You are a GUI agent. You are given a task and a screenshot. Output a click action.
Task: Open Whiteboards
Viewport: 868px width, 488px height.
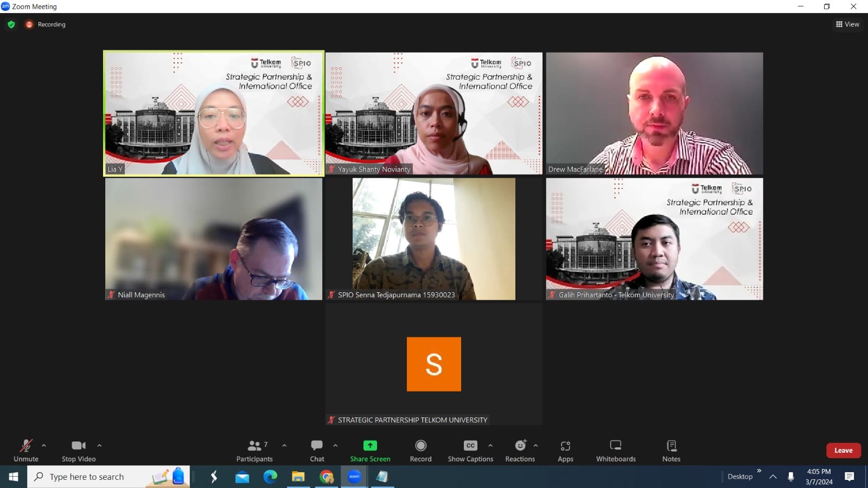pos(616,451)
